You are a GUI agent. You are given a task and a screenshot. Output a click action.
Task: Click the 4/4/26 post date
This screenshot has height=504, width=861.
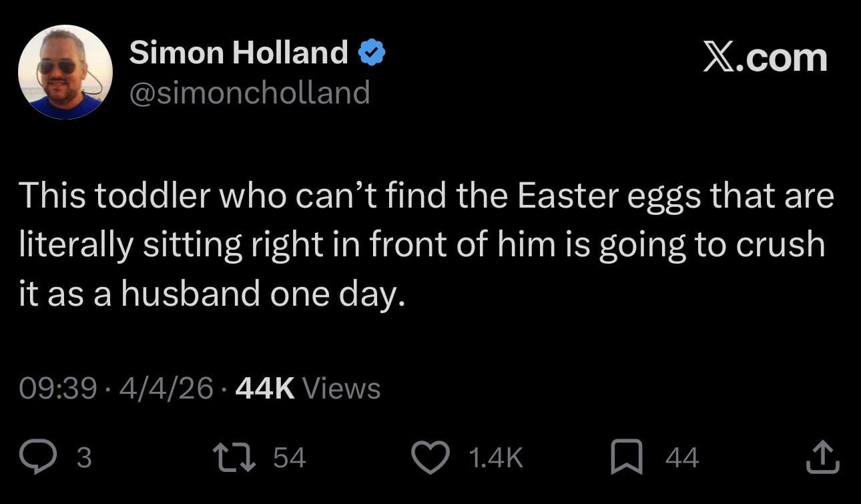click(x=166, y=389)
